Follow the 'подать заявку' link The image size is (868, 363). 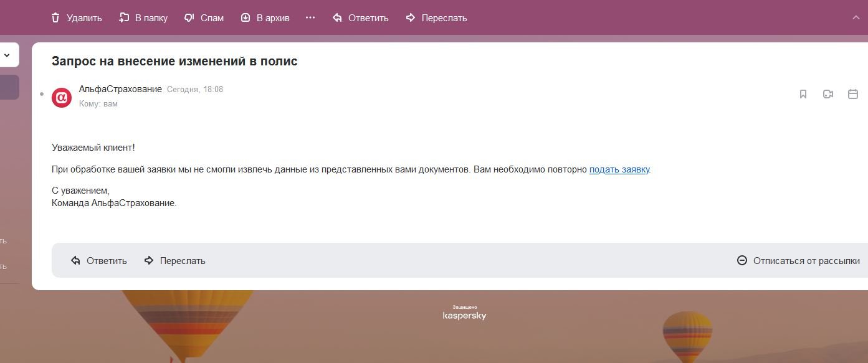pos(619,169)
